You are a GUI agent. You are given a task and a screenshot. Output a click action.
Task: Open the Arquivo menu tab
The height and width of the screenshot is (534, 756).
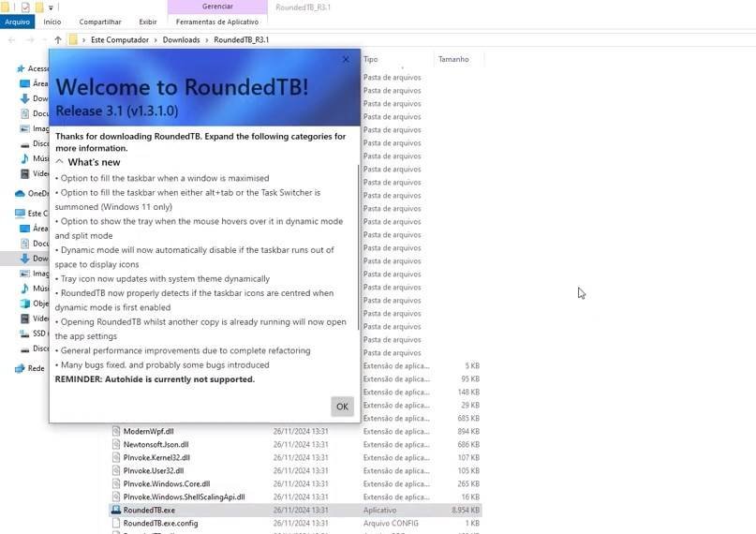(x=18, y=22)
